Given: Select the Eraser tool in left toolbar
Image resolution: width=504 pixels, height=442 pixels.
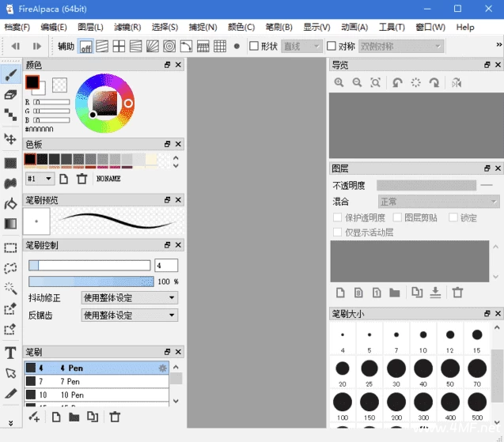Looking at the screenshot, I should pos(10,95).
